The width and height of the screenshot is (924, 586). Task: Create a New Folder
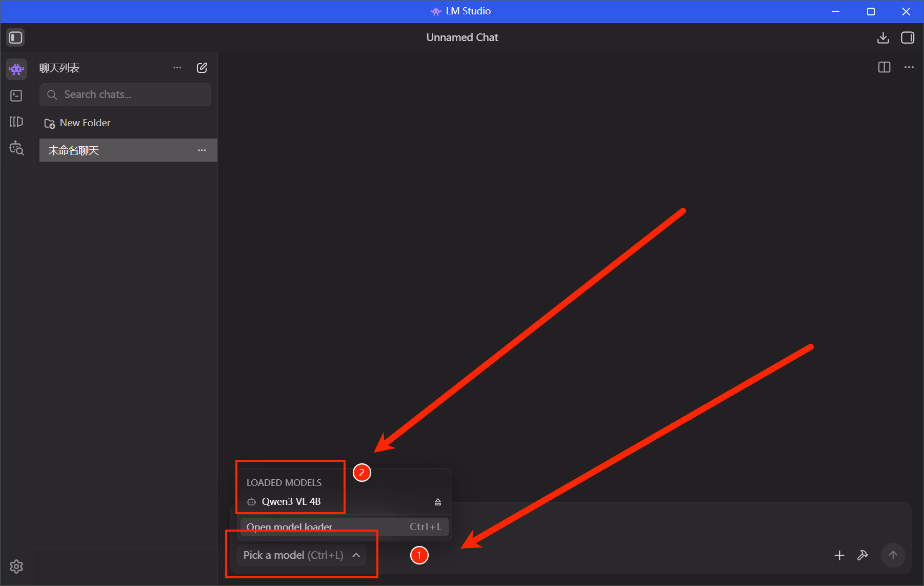click(x=77, y=123)
